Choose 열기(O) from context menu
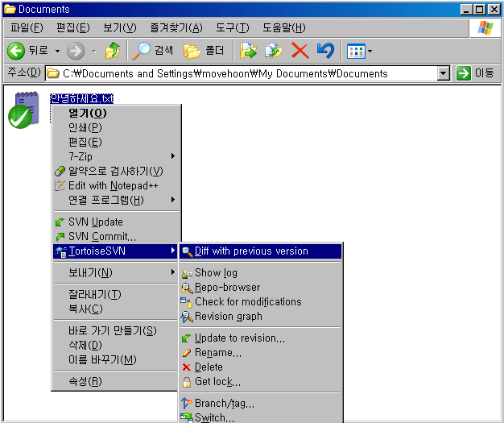Screen dimensions: 504x423 click(116, 113)
